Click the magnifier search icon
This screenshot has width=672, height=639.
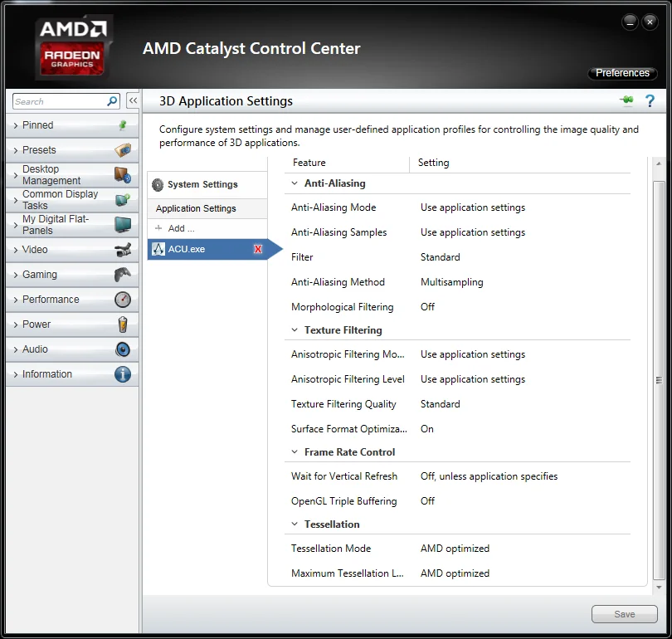click(112, 101)
